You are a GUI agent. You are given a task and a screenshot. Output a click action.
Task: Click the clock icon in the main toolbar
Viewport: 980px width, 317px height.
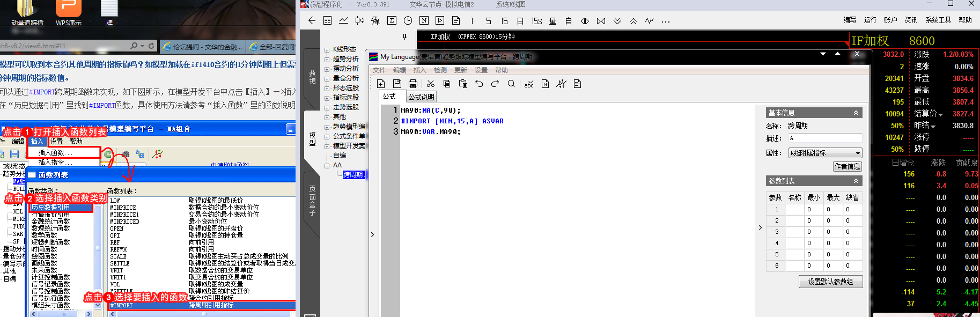[x=408, y=21]
